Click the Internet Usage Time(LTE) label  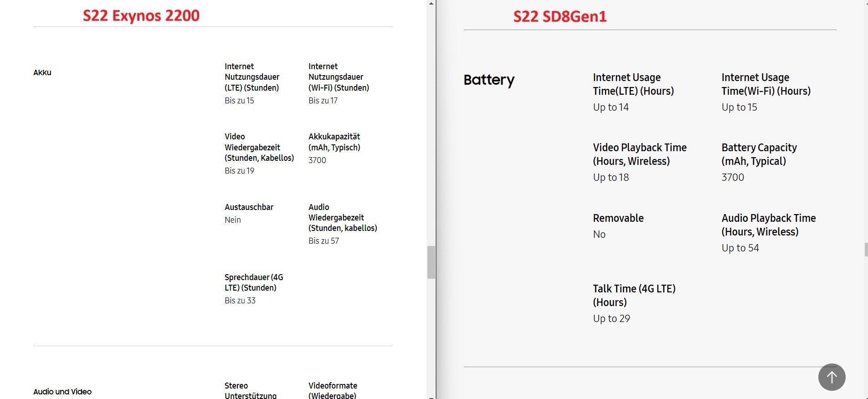pyautogui.click(x=633, y=84)
